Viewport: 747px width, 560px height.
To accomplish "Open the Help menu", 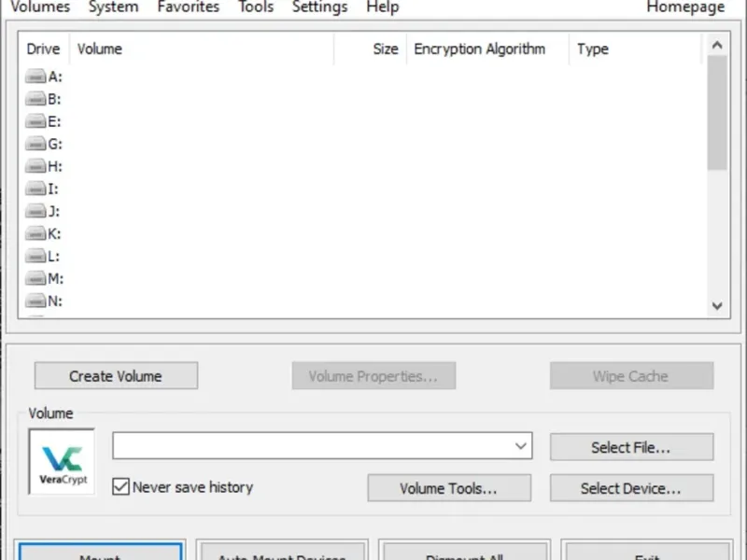I will click(383, 7).
